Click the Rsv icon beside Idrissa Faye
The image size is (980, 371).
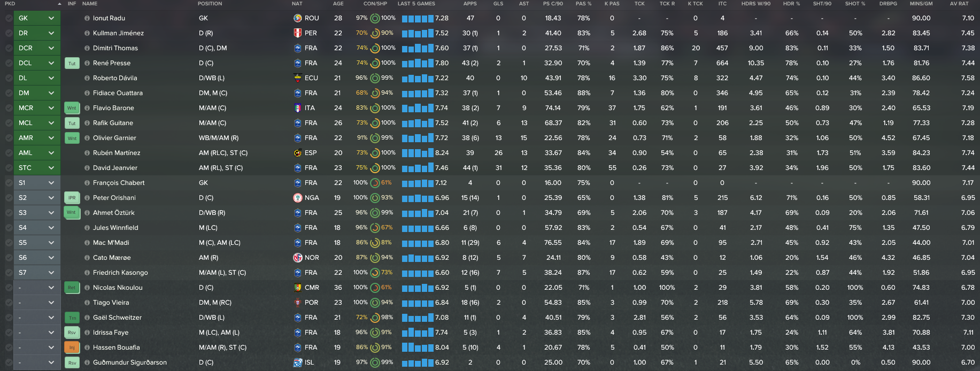pos(72,333)
